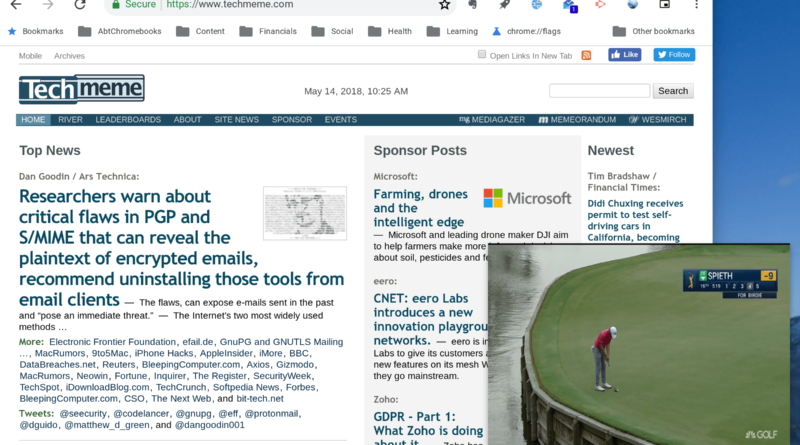
Task: Open the Didi Chuxing self-driving headline
Action: click(x=635, y=220)
